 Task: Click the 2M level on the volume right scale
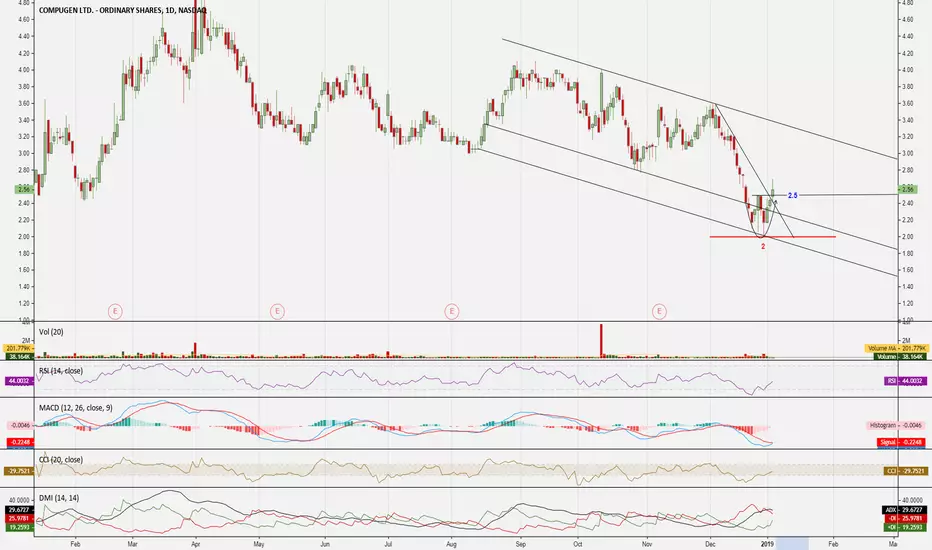pos(906,340)
